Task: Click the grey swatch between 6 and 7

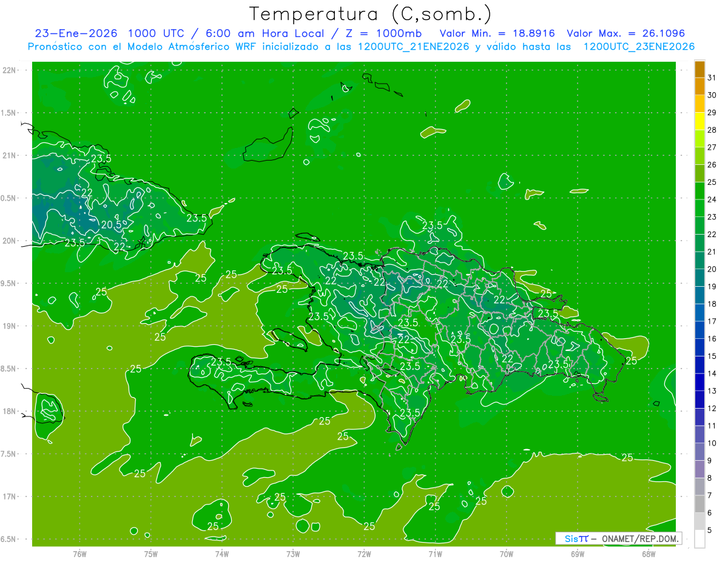Action: (x=699, y=504)
